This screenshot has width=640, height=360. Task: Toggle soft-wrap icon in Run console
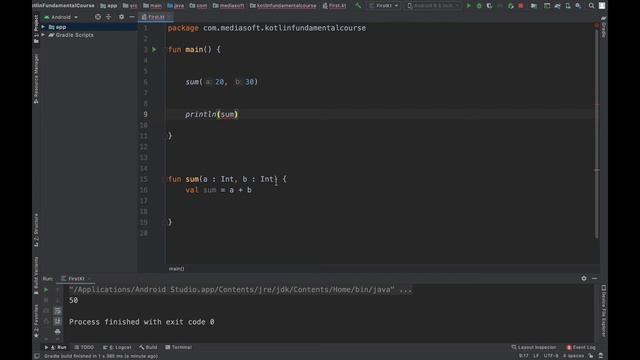click(x=58, y=311)
